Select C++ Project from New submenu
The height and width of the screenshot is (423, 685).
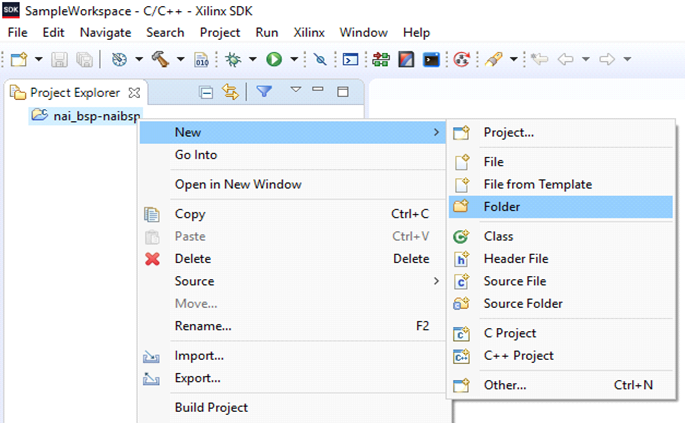(518, 355)
